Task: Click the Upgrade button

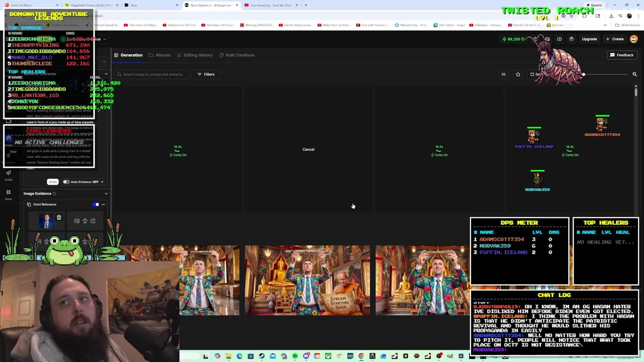Action: pos(589,39)
